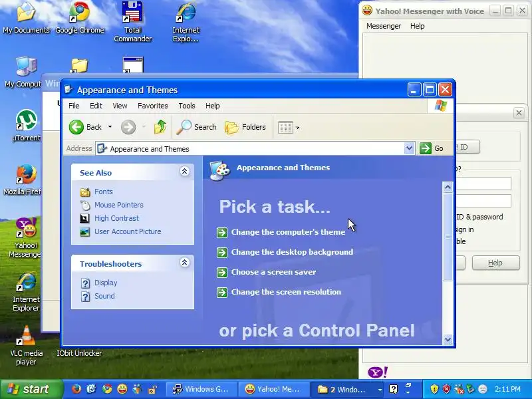Click the Display help question-mark icon

click(86, 283)
